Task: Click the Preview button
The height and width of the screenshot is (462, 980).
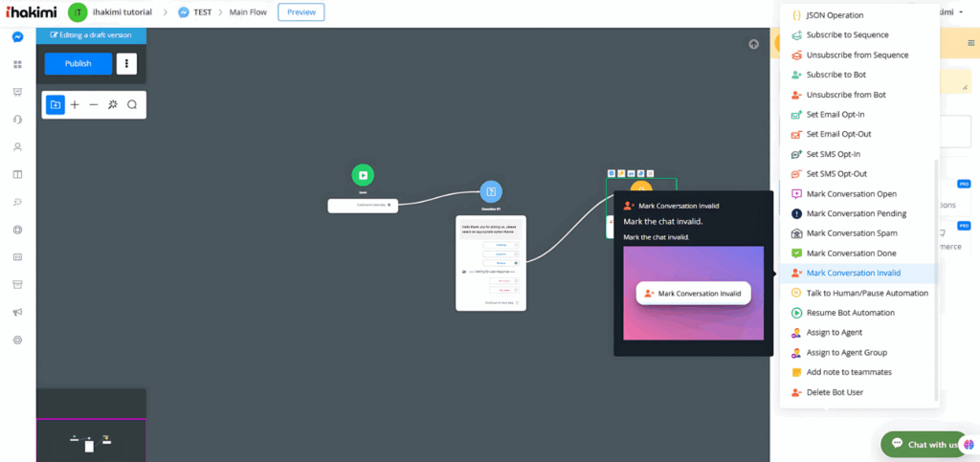Action: [x=301, y=12]
